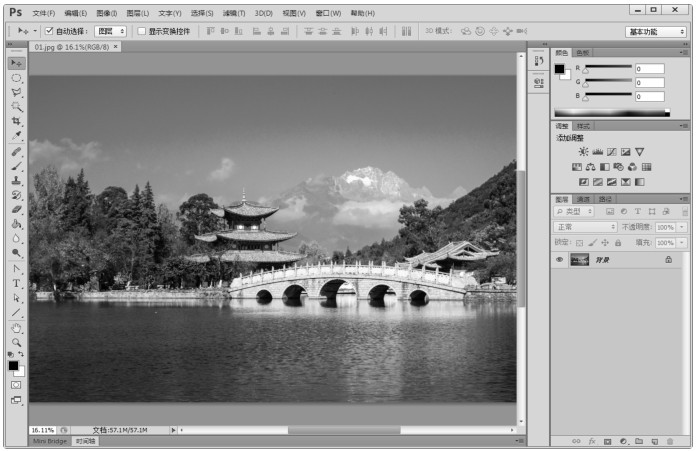The width and height of the screenshot is (696, 451).
Task: Open the 正常 blend mode dropdown
Action: 586,227
